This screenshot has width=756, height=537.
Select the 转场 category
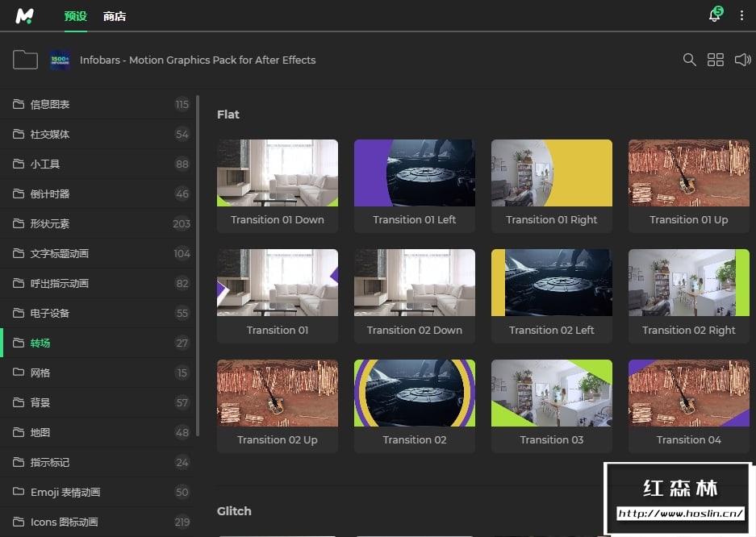point(98,343)
